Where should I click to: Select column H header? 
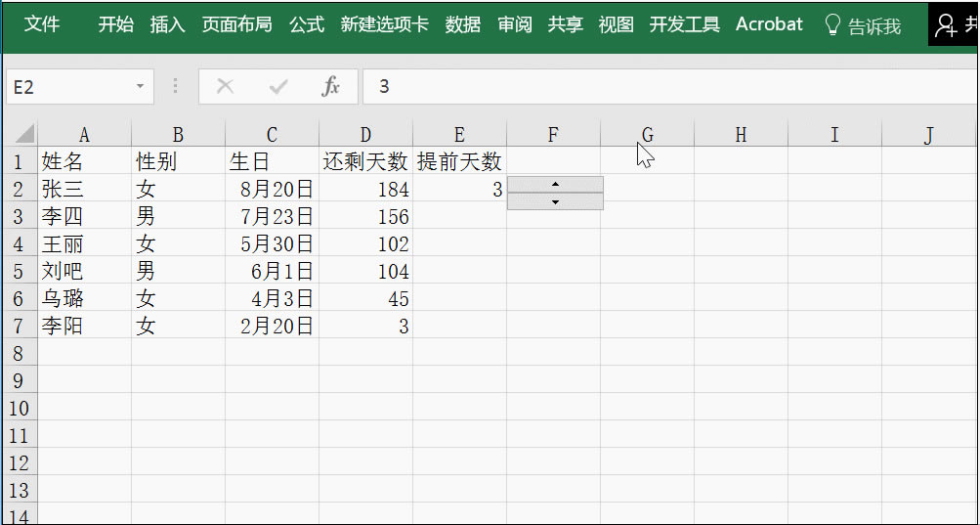741,134
